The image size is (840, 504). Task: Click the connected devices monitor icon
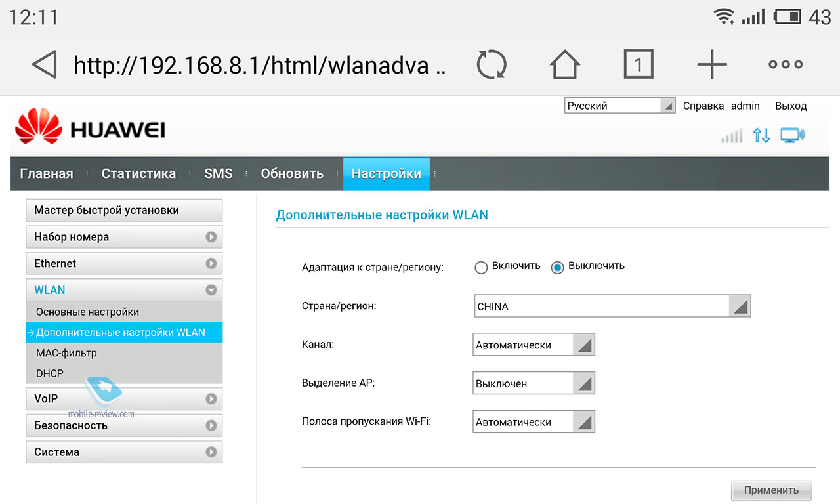792,136
